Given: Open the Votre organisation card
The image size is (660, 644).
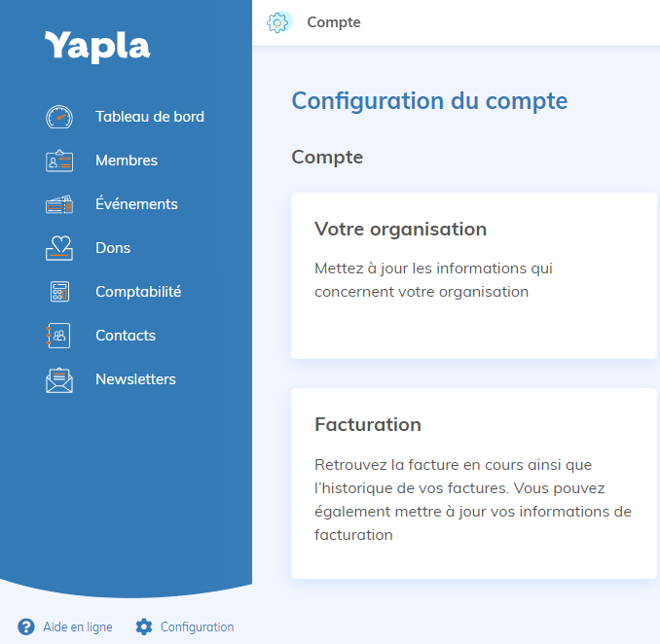Looking at the screenshot, I should (x=474, y=276).
